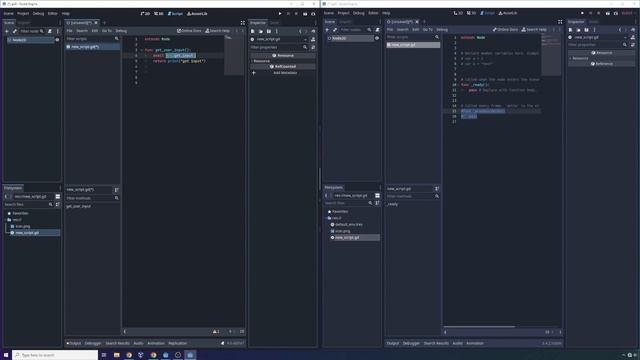Collapse res:// folder in left FileSystem dock
Viewport: 640px width, 360px height.
pyautogui.click(x=6, y=220)
